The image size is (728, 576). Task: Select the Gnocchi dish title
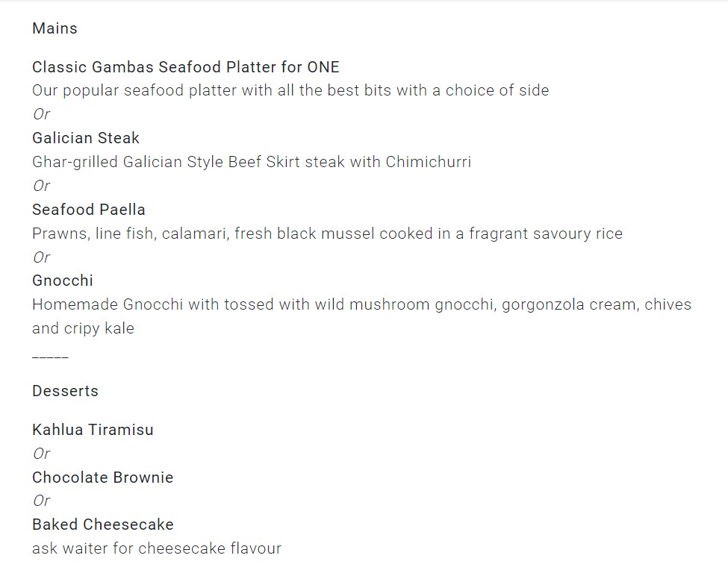(62, 281)
